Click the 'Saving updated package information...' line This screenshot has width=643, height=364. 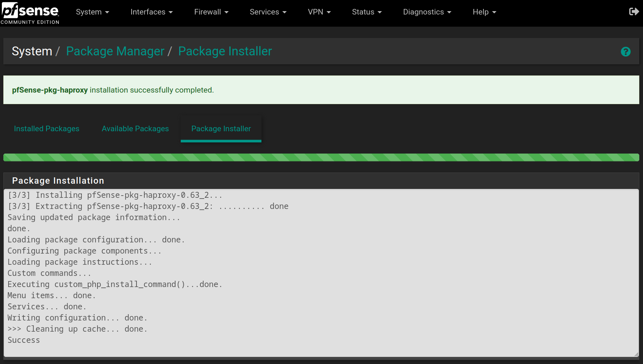tap(94, 218)
